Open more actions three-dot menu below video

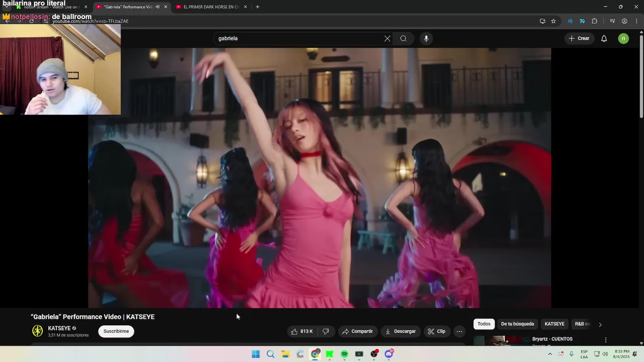coord(459,331)
